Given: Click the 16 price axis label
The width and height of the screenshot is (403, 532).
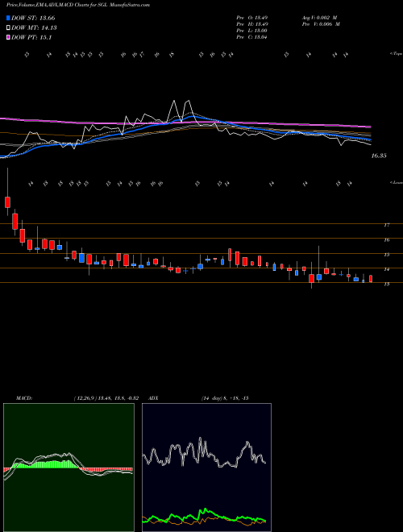Looking at the screenshot, I should tap(386, 240).
